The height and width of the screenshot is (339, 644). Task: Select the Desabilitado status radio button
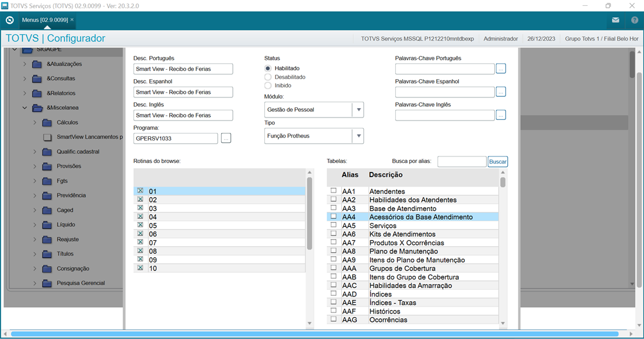268,77
